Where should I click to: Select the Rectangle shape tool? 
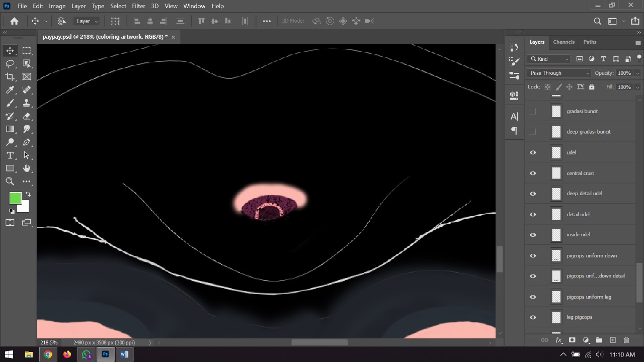tap(10, 168)
